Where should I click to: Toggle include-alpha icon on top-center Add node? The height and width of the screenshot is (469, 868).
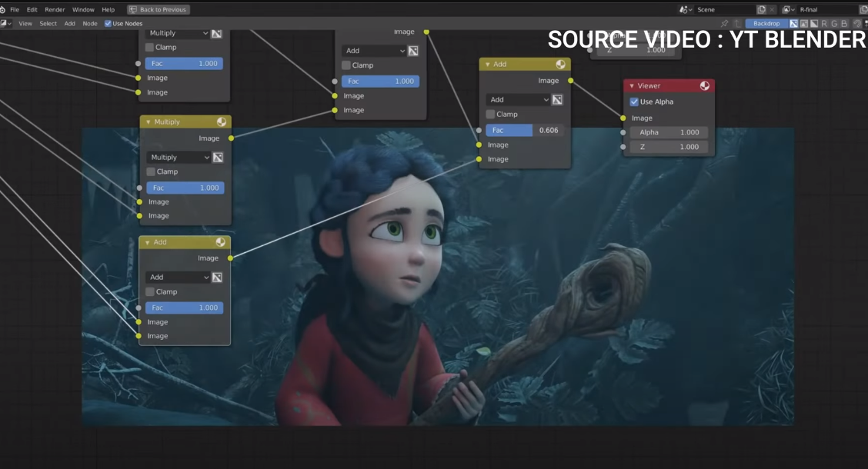point(413,51)
